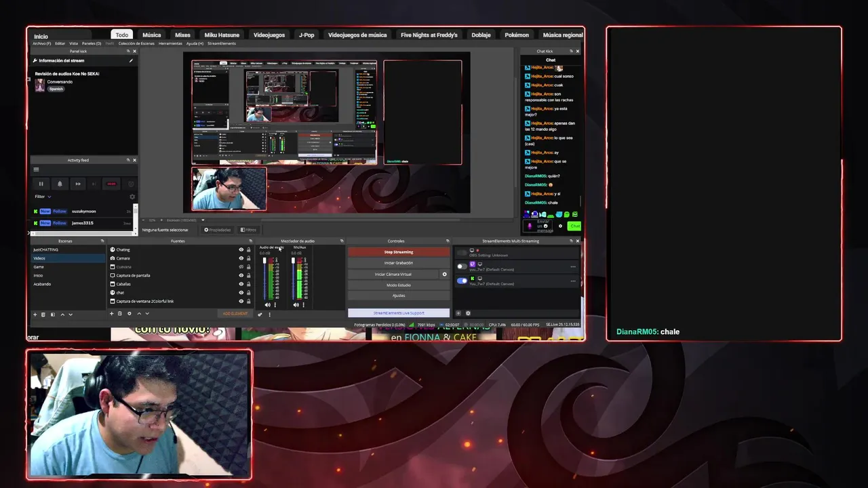This screenshot has height=488, width=868.
Task: Hide the chat source
Action: (241, 293)
